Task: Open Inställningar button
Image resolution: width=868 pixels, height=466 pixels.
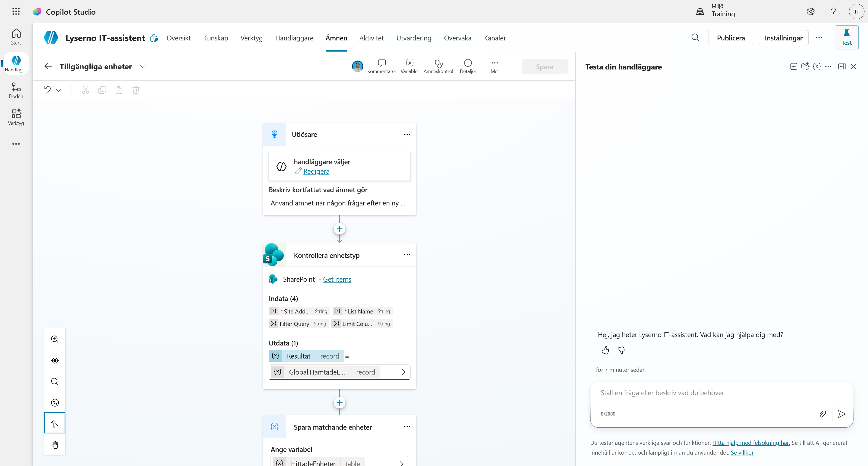Action: [x=783, y=38]
